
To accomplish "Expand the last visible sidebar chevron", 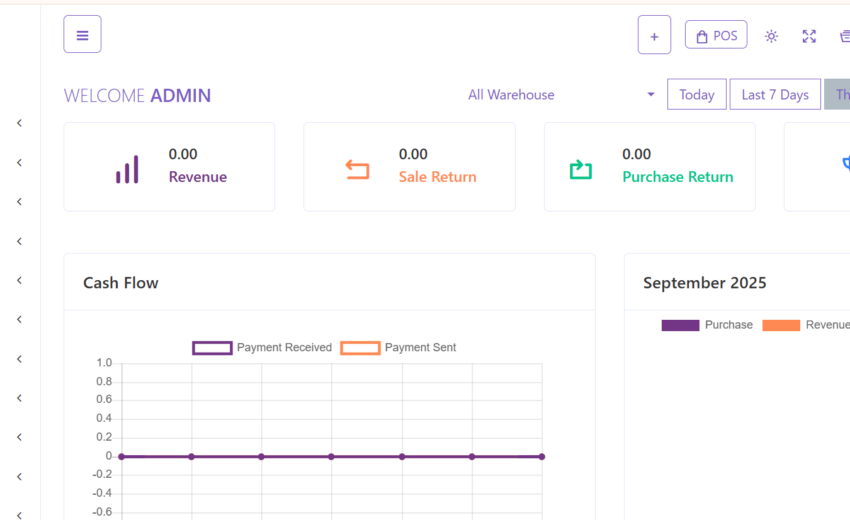I will click(20, 515).
